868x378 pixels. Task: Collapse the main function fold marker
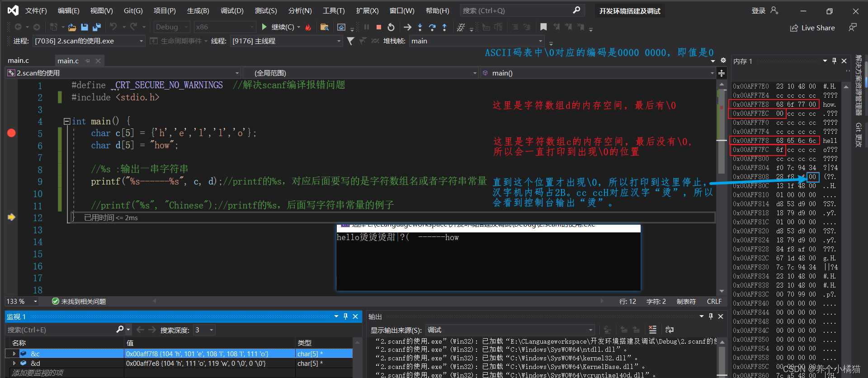click(x=67, y=121)
